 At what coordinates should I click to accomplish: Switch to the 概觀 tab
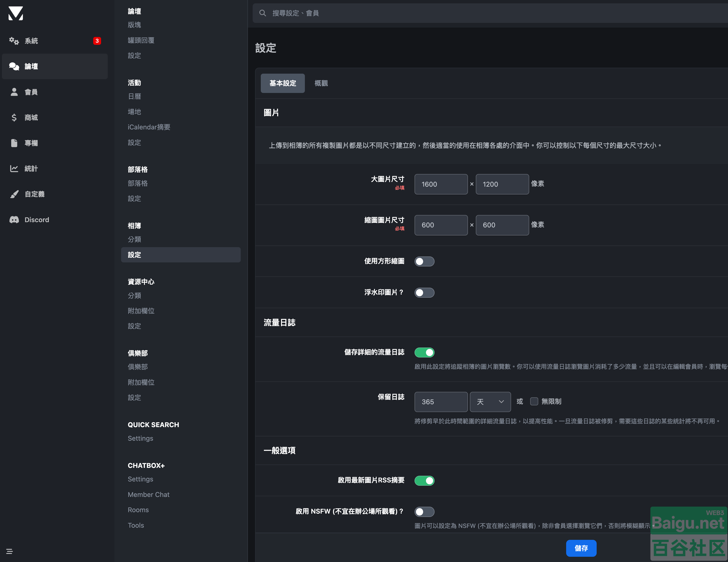(321, 83)
